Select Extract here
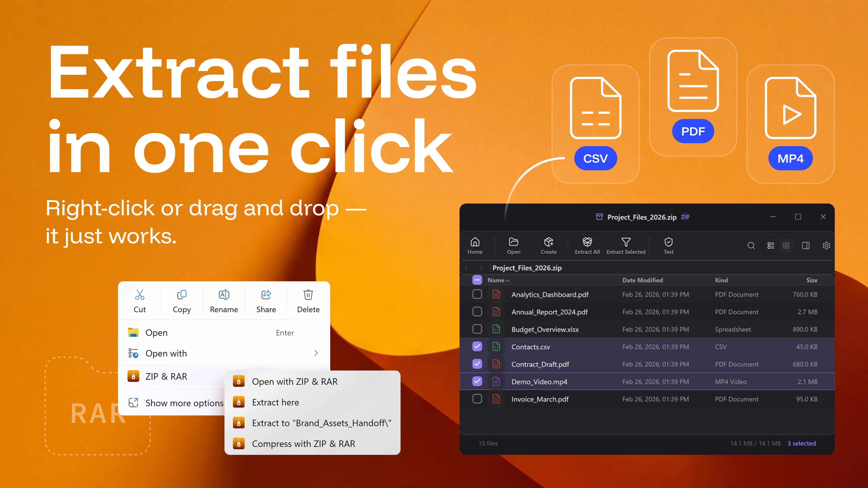Screen dimensions: 868x488 (x=312, y=402)
